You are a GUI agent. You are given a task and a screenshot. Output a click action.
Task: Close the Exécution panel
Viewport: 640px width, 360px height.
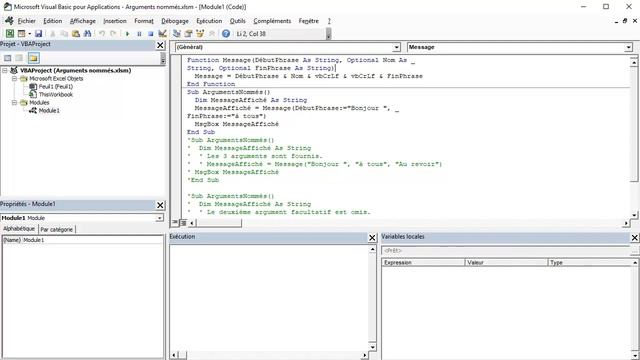click(372, 238)
